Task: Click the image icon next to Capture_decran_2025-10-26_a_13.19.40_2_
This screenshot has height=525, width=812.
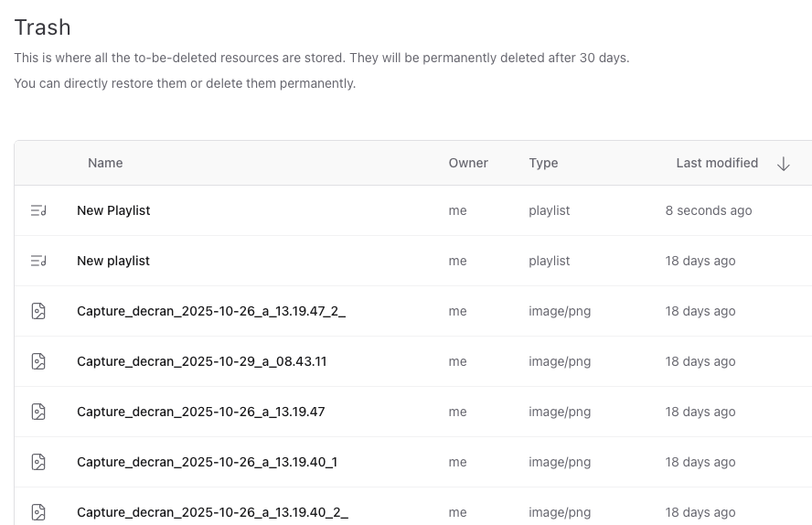Action: [x=38, y=512]
